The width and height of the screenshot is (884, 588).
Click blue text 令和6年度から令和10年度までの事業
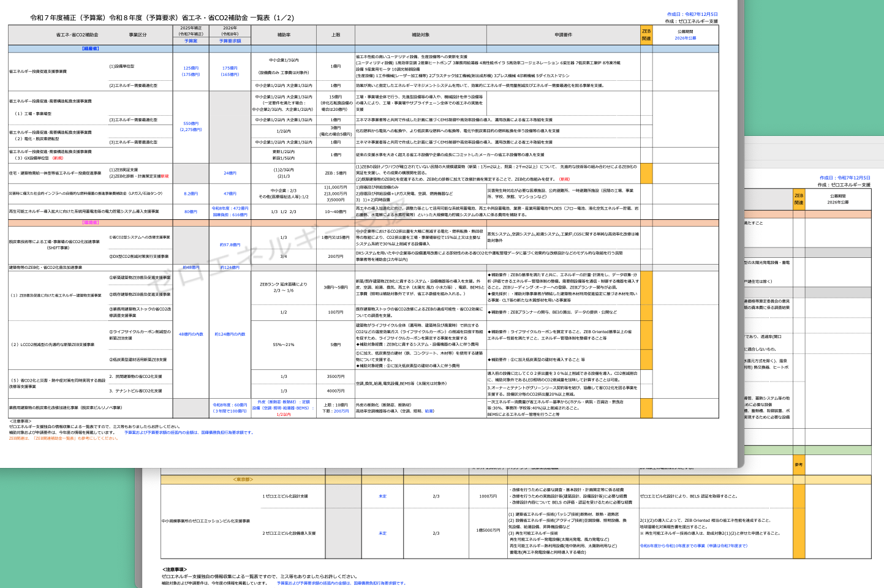coord(693,546)
